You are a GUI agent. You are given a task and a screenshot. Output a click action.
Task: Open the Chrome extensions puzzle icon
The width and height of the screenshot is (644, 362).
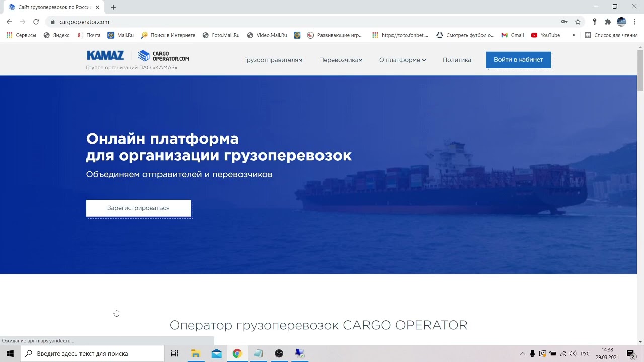click(608, 22)
